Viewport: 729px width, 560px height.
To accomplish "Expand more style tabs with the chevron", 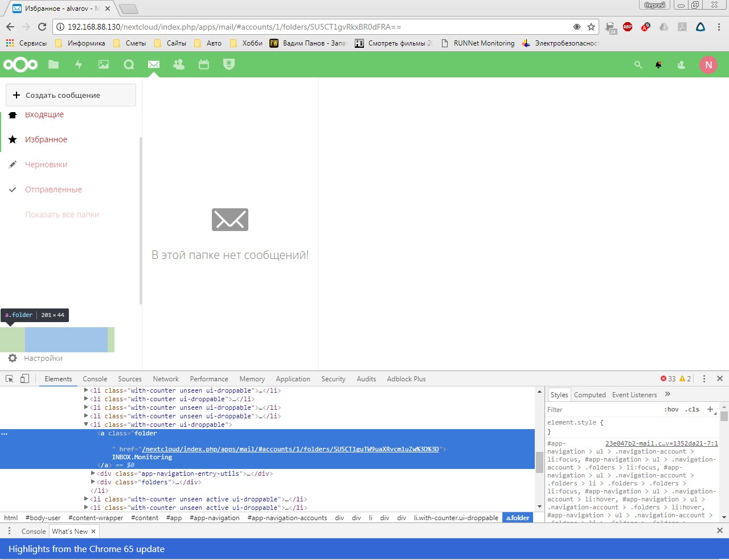I will click(668, 394).
